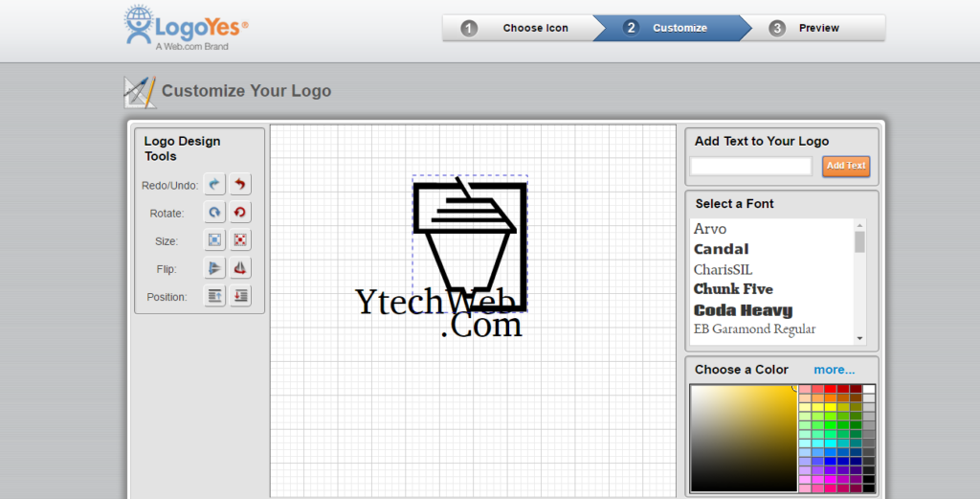
Task: Click the logo text input field
Action: point(750,166)
